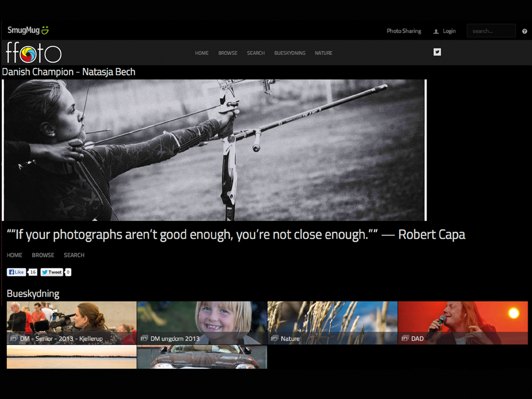Viewport: 532px width, 399px height.
Task: Click the Facebook Like button
Action: click(16, 272)
